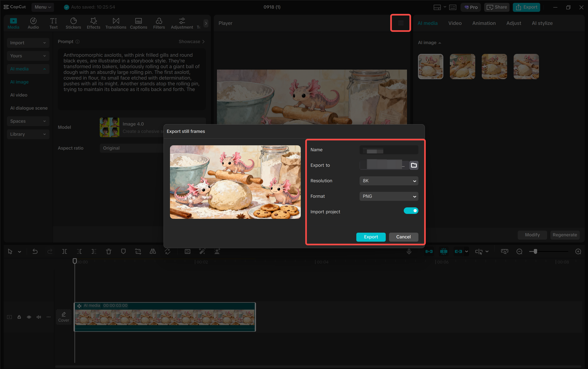Mute the AI media track speaker icon
The height and width of the screenshot is (369, 588).
click(39, 317)
